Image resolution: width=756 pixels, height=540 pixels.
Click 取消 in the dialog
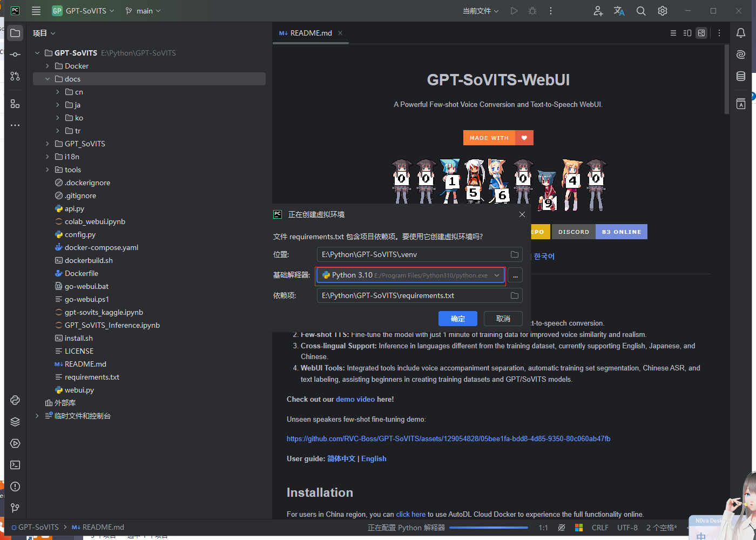(503, 319)
